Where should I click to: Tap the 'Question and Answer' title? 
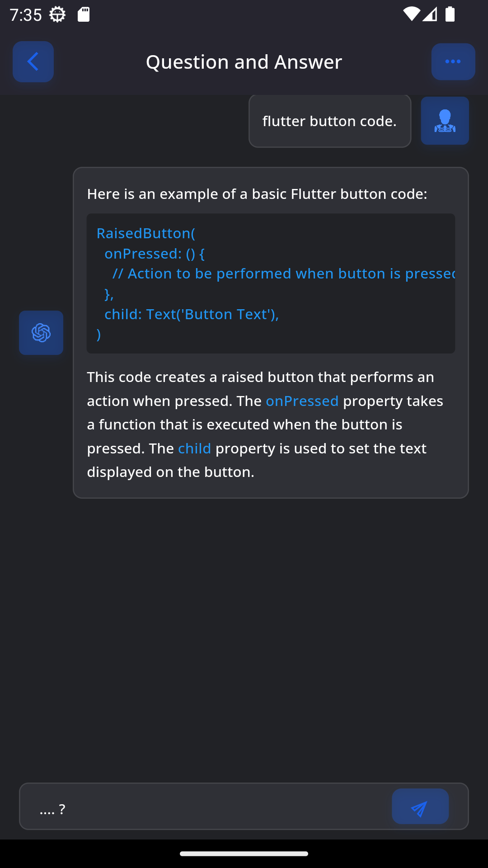(244, 62)
